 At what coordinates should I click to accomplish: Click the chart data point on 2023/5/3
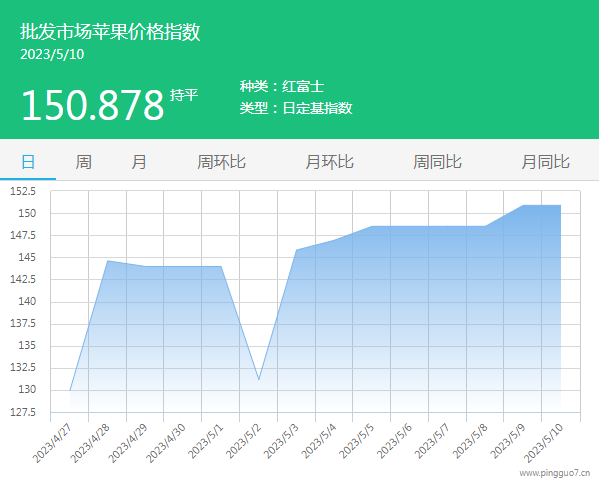(297, 250)
